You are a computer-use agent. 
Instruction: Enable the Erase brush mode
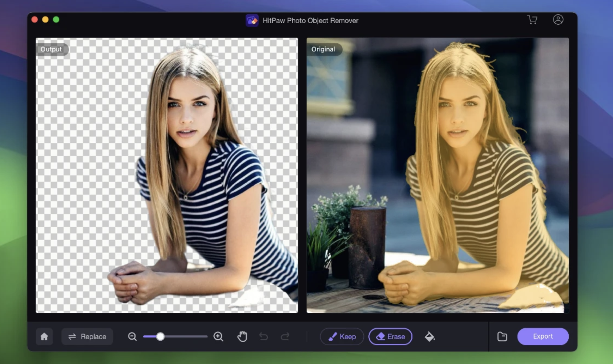[390, 337]
